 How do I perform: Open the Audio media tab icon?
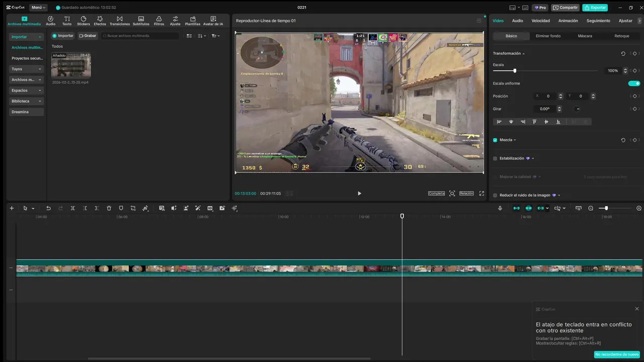pos(50,21)
